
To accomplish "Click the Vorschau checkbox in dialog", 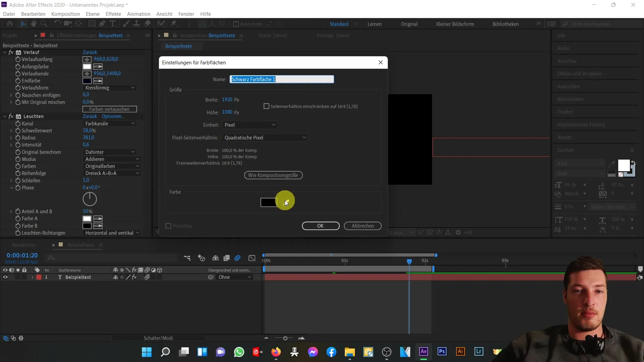I will [x=168, y=226].
